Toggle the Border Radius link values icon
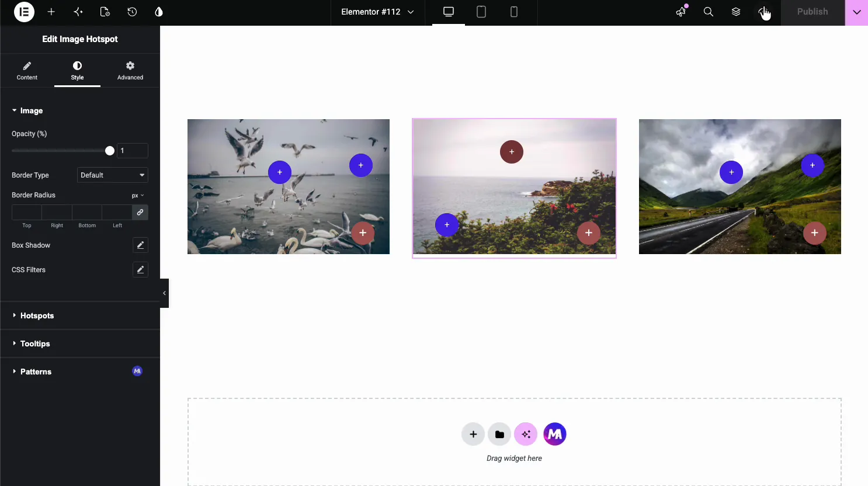 click(140, 213)
